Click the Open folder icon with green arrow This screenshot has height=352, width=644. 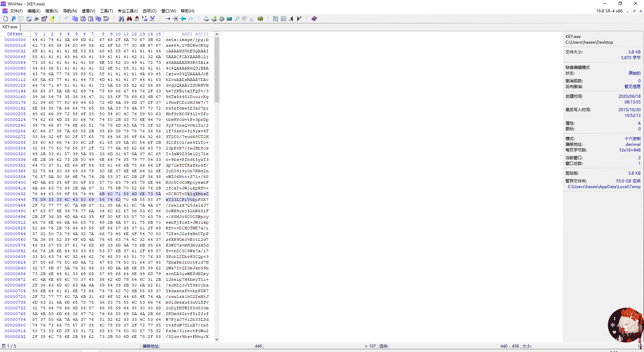(52, 19)
